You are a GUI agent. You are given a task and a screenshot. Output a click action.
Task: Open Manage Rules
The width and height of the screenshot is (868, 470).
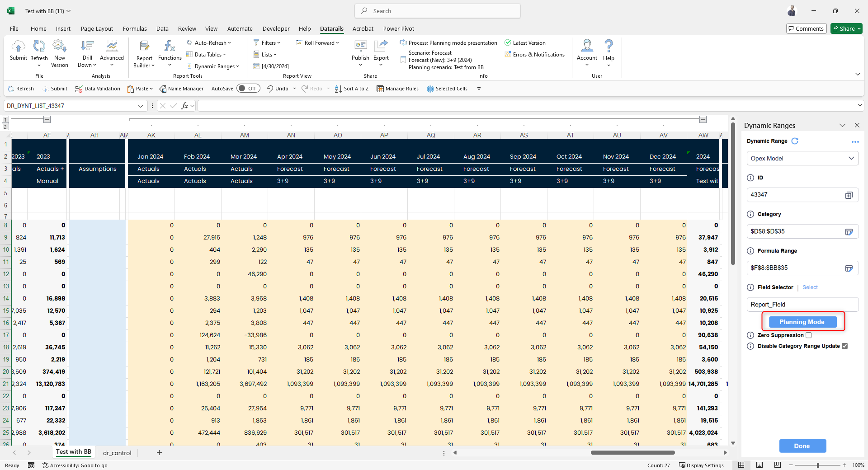(397, 89)
